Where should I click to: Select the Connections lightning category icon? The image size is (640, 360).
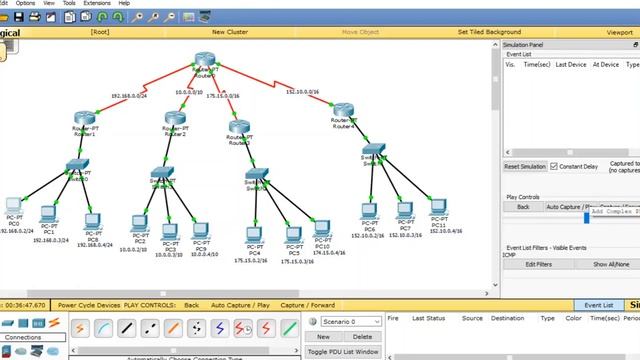pos(54,323)
